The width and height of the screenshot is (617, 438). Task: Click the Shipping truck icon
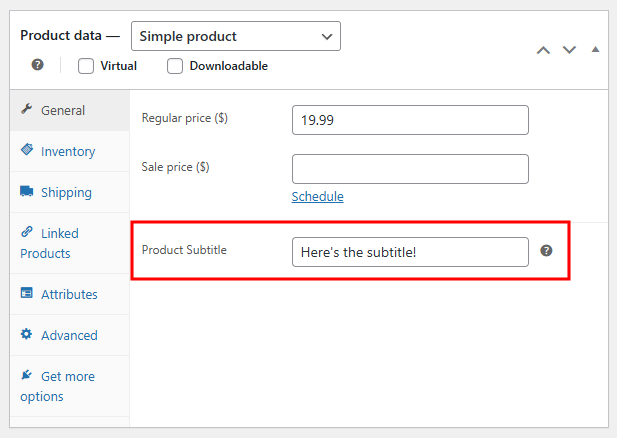pos(27,192)
